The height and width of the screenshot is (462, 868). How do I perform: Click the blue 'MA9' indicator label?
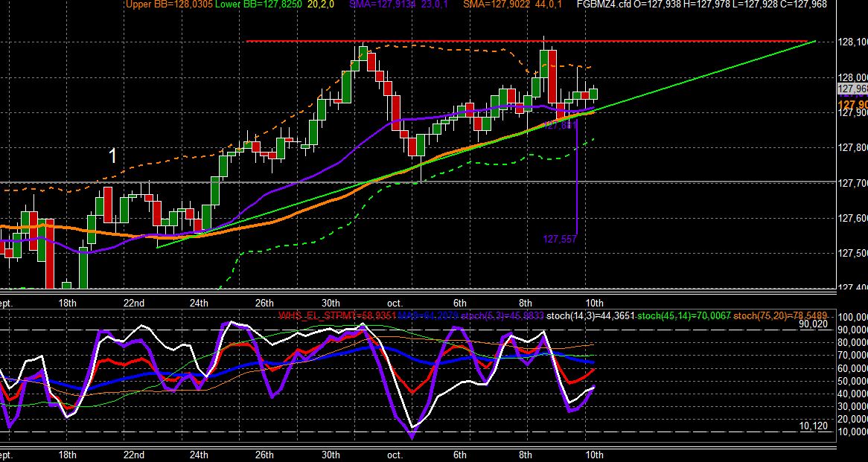pyautogui.click(x=428, y=316)
